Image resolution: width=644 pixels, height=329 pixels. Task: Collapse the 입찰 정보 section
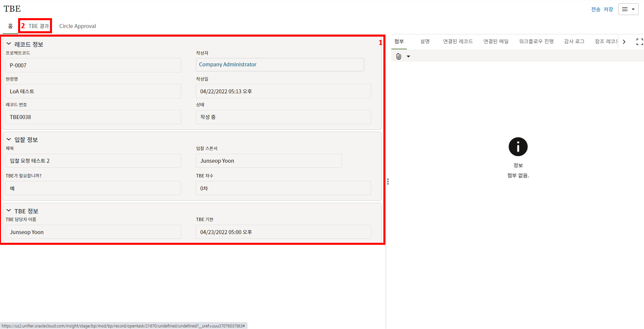[x=9, y=139]
